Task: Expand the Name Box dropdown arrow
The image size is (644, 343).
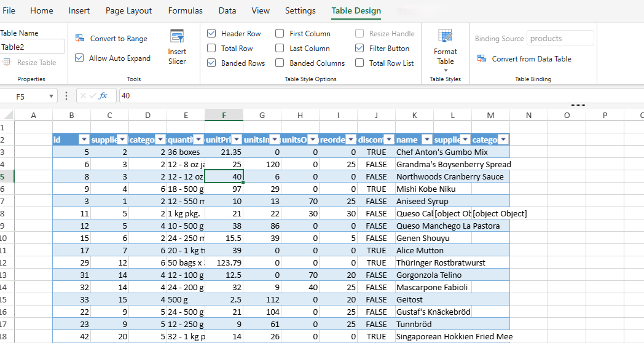Action: tap(52, 97)
